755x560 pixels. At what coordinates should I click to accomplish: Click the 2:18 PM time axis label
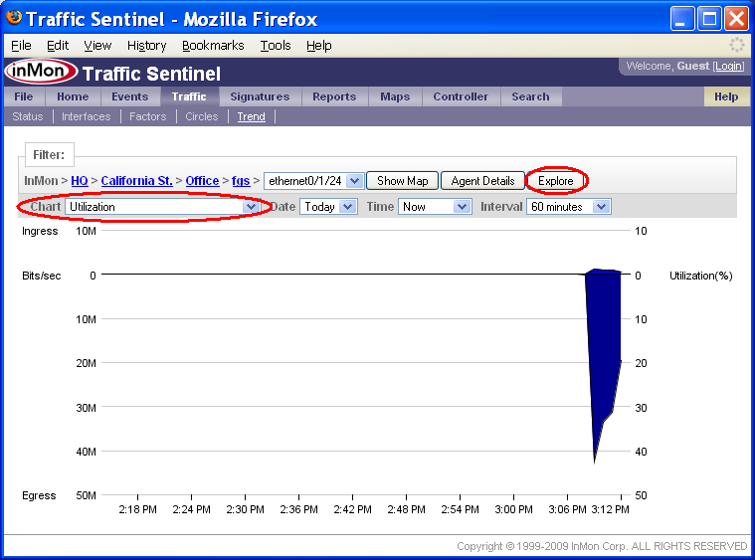pyautogui.click(x=137, y=509)
